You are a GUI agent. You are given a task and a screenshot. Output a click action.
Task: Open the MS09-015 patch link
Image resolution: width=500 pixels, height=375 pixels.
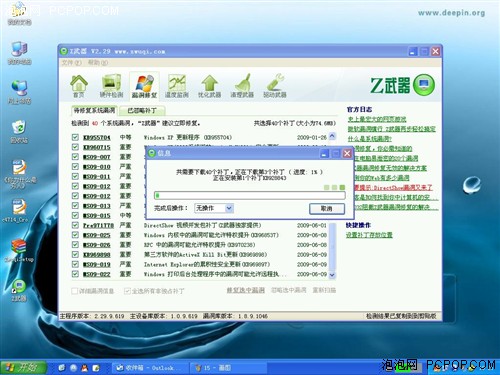[97, 216]
